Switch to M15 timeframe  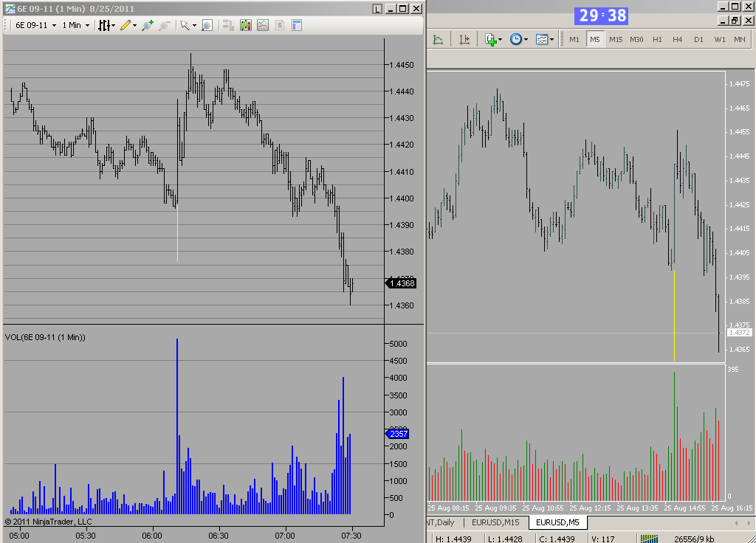coord(616,40)
